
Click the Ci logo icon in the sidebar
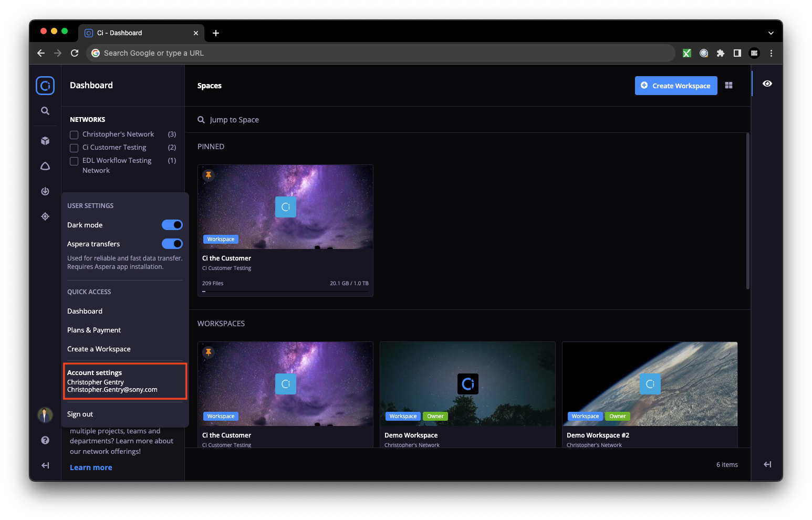point(45,86)
